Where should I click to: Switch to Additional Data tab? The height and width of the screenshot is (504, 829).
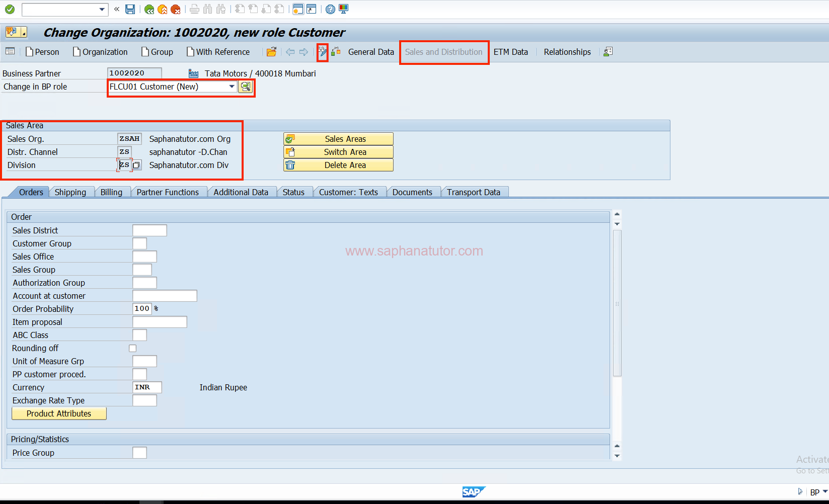(x=241, y=192)
